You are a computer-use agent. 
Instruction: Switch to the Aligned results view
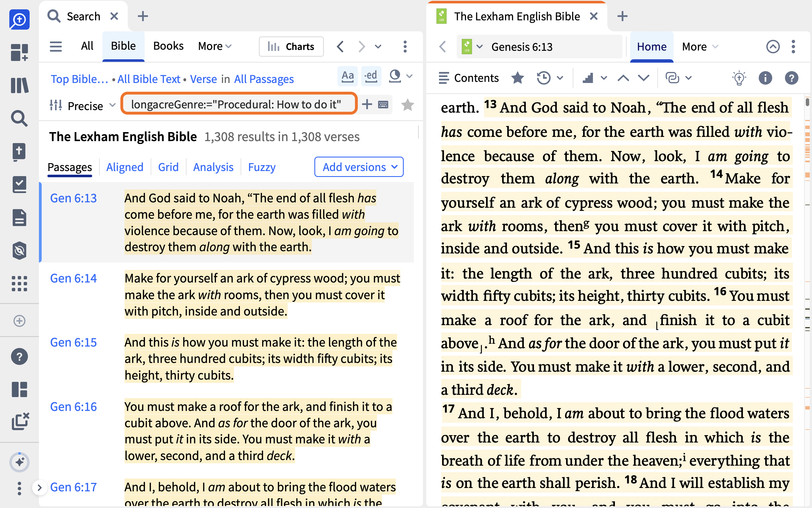click(x=125, y=167)
